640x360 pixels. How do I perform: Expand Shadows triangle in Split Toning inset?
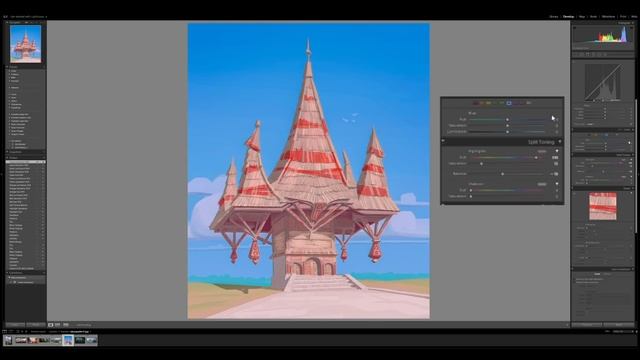[557, 184]
